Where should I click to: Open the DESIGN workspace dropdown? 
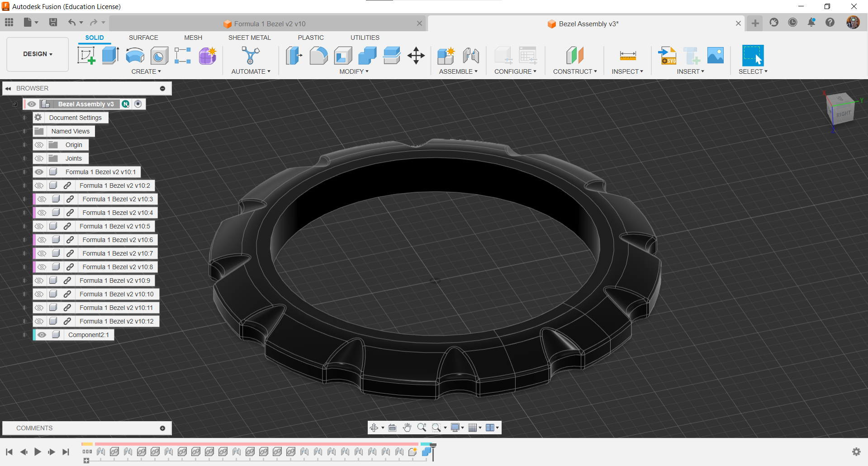[x=38, y=54]
